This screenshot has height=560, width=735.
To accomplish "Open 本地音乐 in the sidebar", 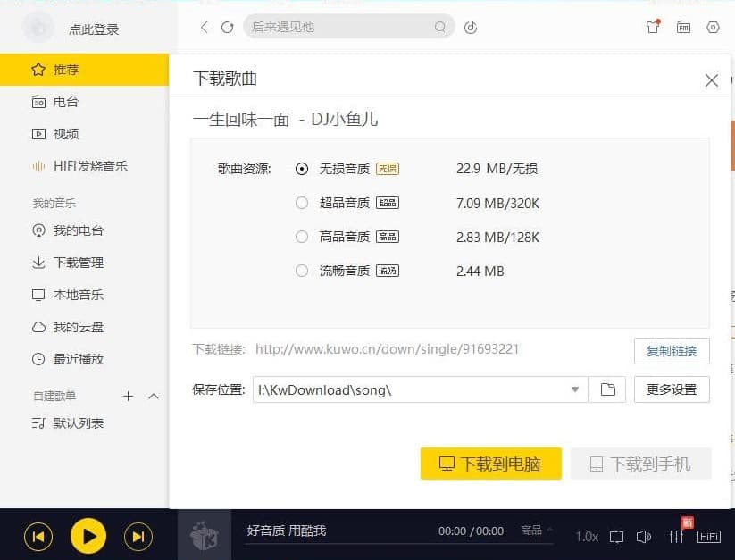I will click(84, 295).
